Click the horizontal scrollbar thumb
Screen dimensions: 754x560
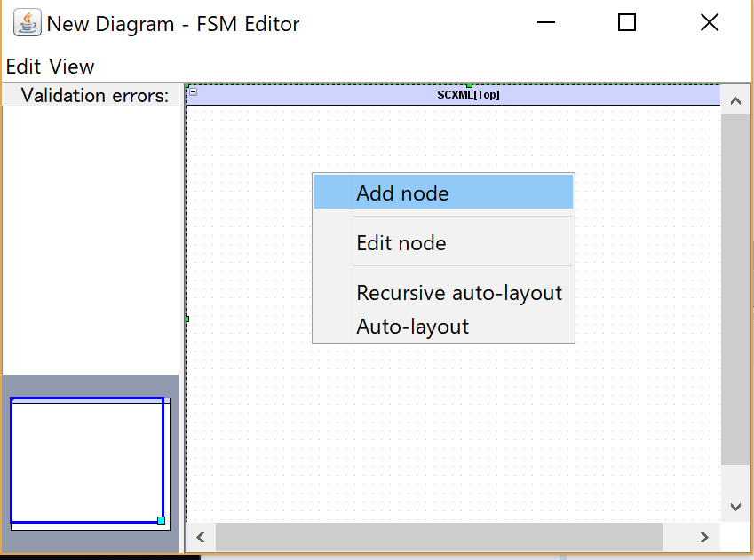click(439, 537)
